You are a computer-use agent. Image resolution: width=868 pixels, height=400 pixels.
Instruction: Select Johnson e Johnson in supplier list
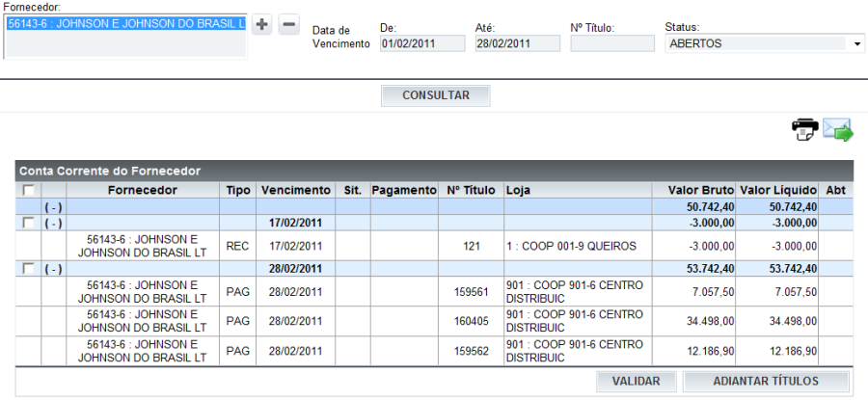(x=125, y=24)
